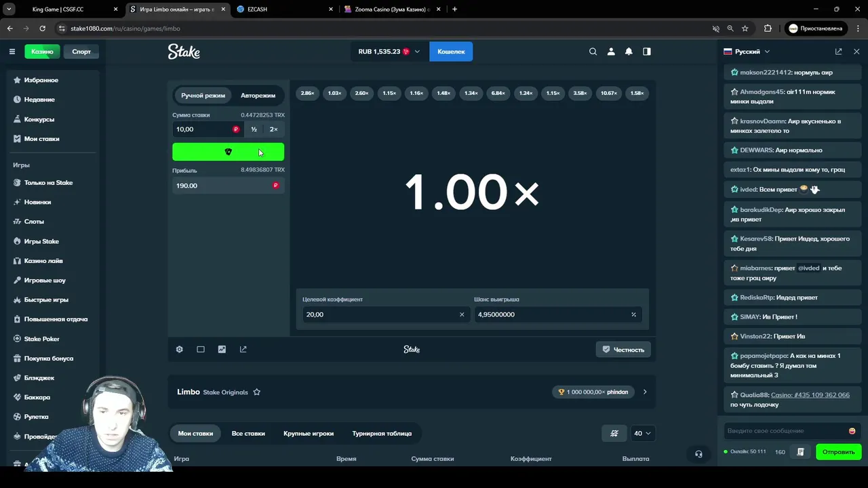This screenshot has height=488, width=868.
Task: Open chat language dropdown Русский
Action: tap(747, 52)
